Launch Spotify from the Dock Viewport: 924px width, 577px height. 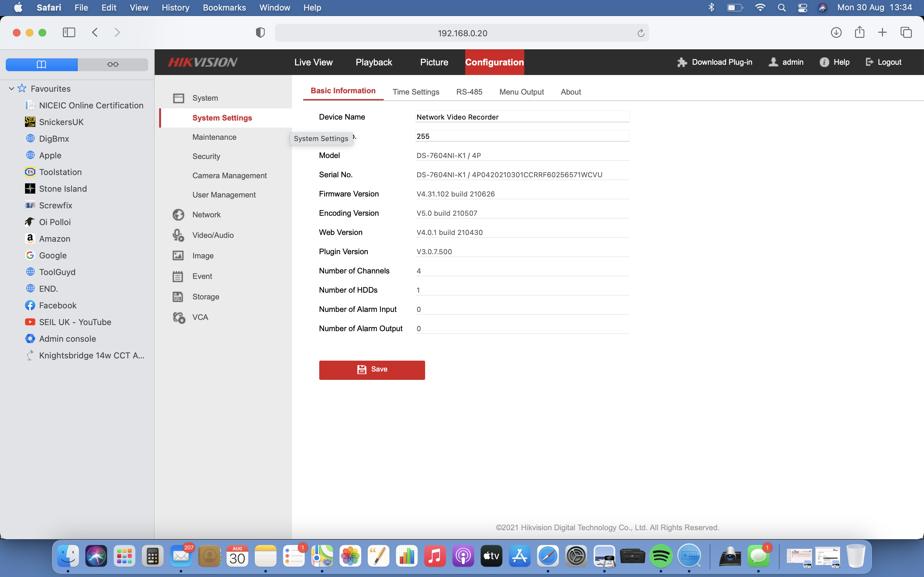[x=662, y=556]
